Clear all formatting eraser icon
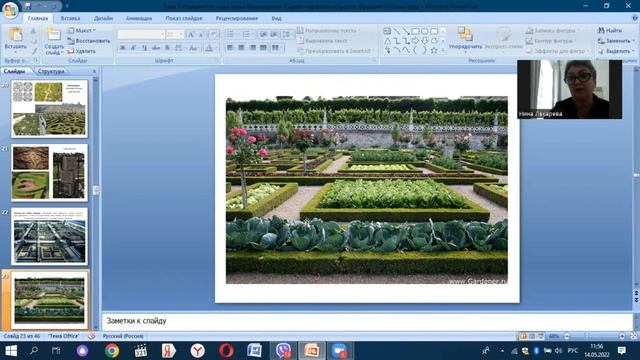 tap(214, 35)
